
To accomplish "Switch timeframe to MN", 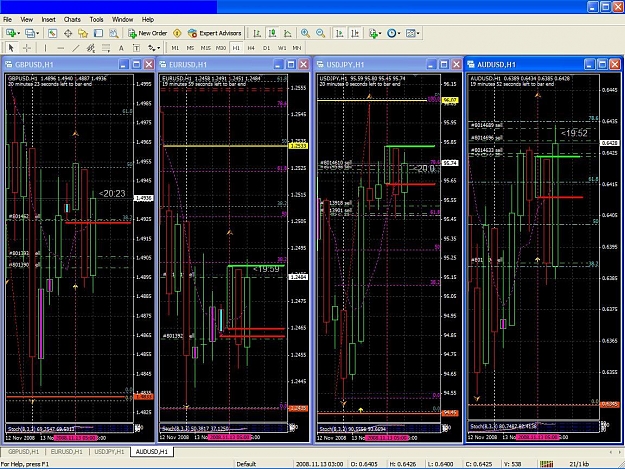I will (297, 48).
